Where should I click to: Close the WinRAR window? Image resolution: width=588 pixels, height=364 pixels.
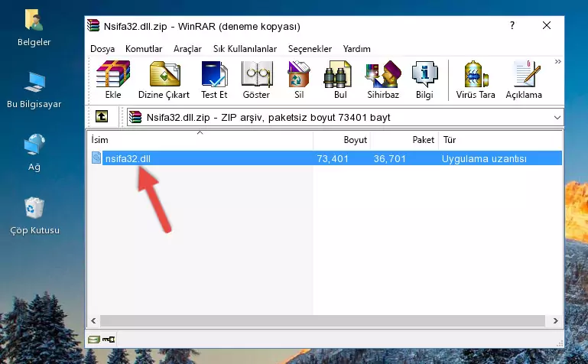(547, 25)
